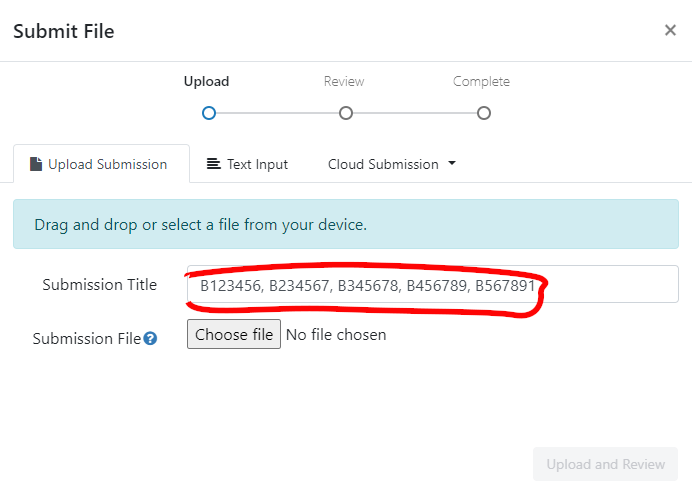
Task: Click the 'Upload' step label
Action: (x=206, y=82)
